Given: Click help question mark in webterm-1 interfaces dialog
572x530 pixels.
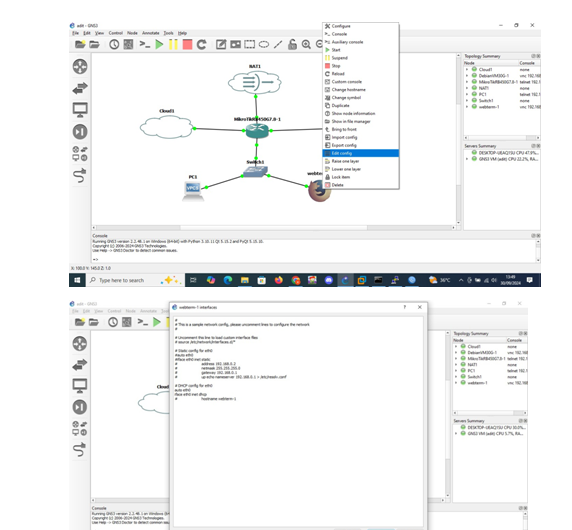Looking at the screenshot, I should tap(405, 307).
